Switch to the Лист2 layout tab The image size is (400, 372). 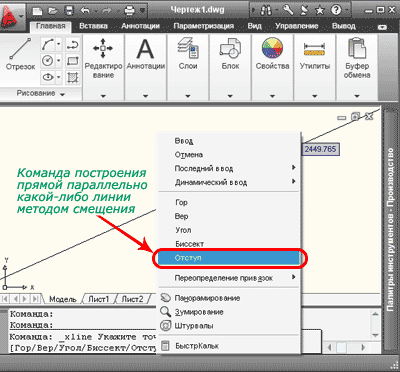pyautogui.click(x=132, y=299)
